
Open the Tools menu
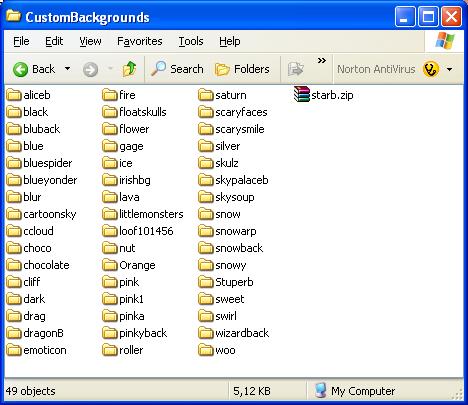(x=191, y=41)
